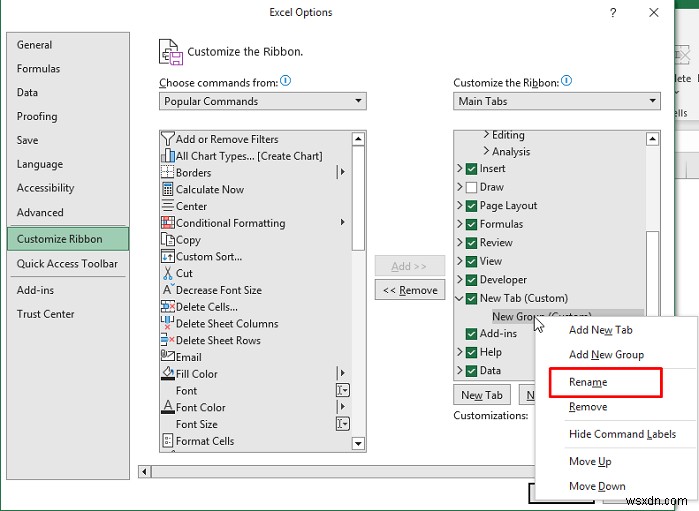Click the help question mark in title bar
Image resolution: width=699 pixels, height=511 pixels.
613,12
